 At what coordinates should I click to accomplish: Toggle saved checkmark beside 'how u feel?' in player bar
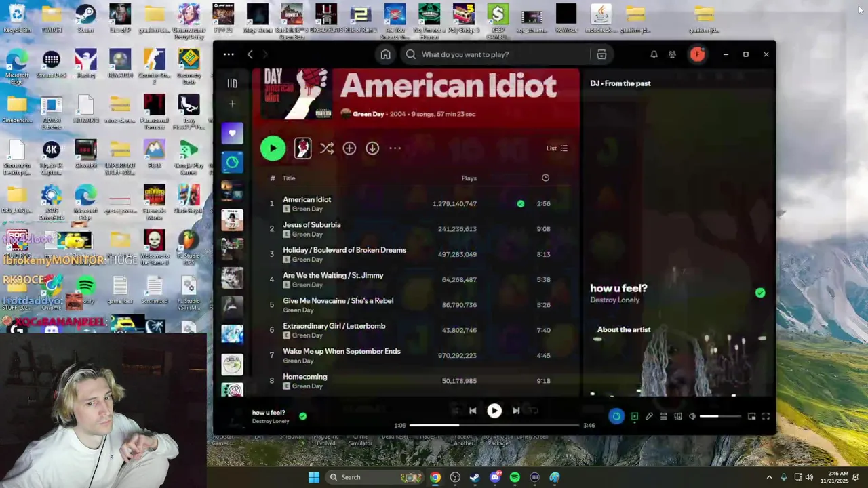[302, 416]
